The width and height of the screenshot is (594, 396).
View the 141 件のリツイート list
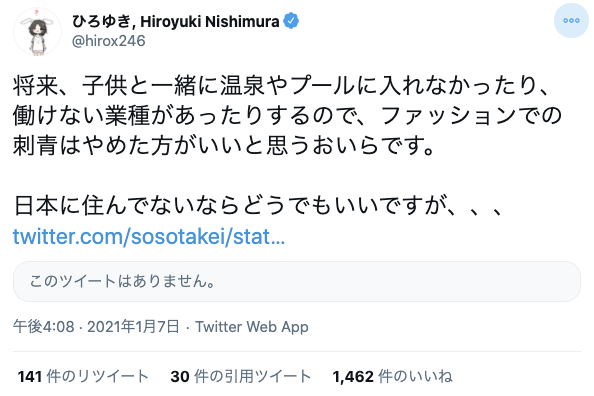[83, 377]
